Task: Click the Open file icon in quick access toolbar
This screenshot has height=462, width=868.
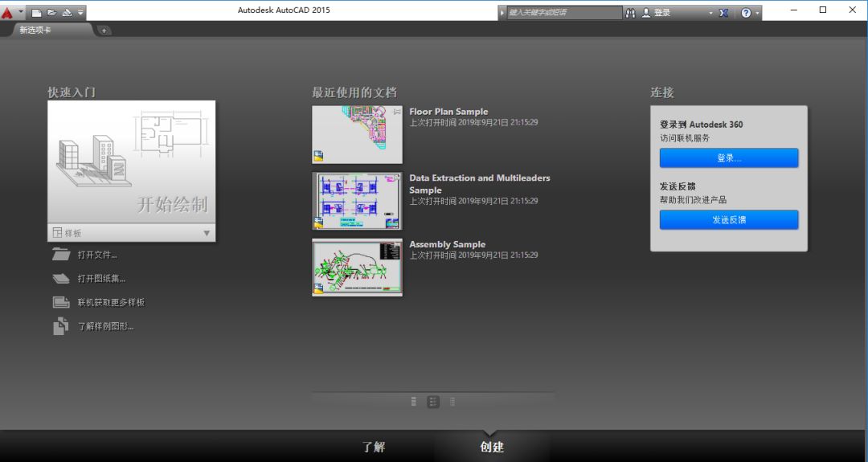Action: 51,12
